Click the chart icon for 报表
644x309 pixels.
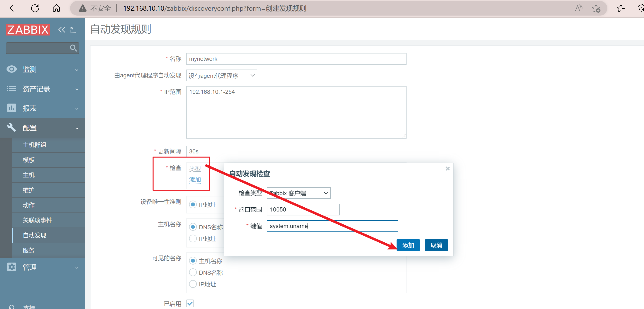click(x=11, y=108)
